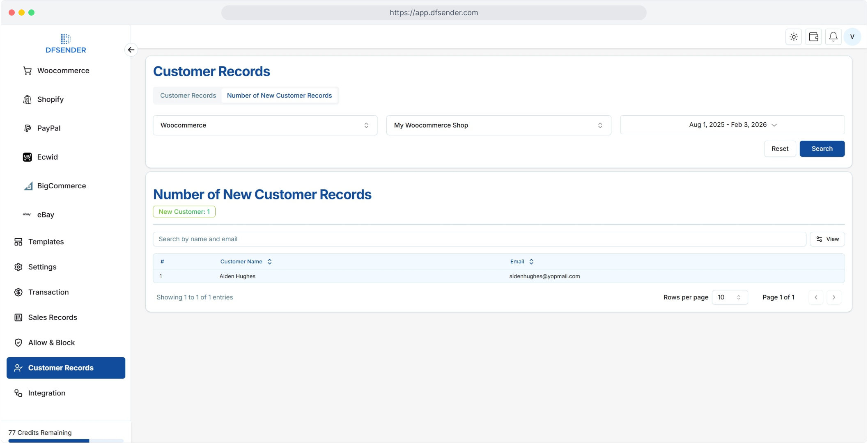Click the credits remaining progress bar

[66, 441]
